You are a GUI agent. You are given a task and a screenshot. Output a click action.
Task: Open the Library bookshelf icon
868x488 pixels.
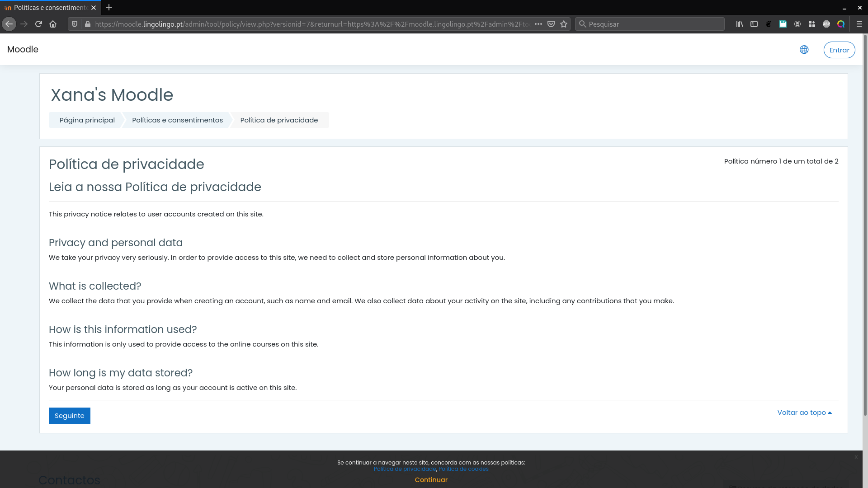point(740,24)
